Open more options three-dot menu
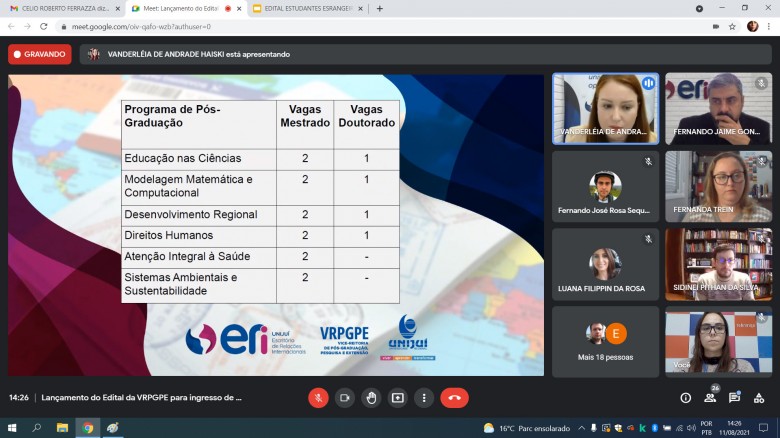The width and height of the screenshot is (780, 438). (x=424, y=397)
